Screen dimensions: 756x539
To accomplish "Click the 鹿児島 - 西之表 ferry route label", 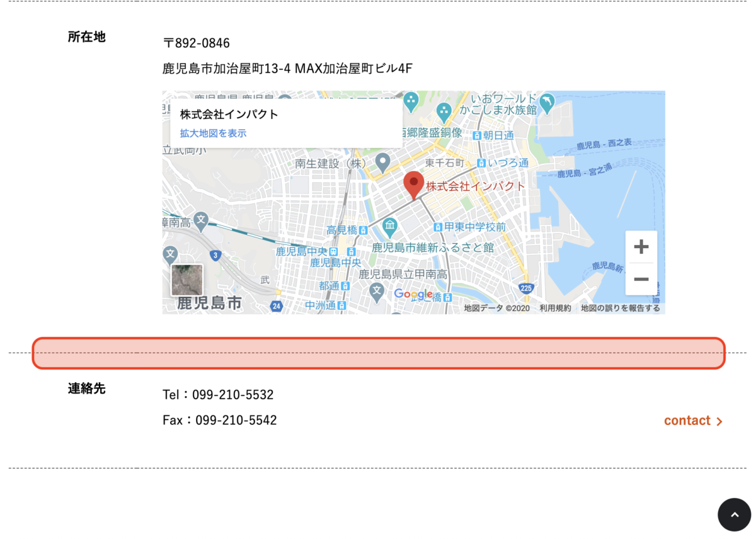I will pos(604,144).
